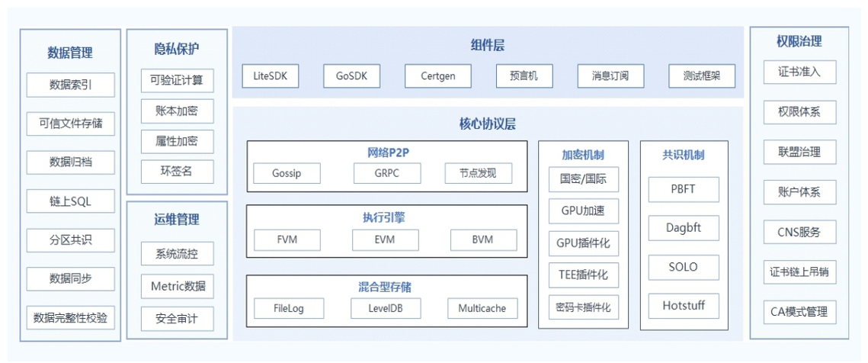Select the FileLog box
The height and width of the screenshot is (363, 868).
click(288, 308)
